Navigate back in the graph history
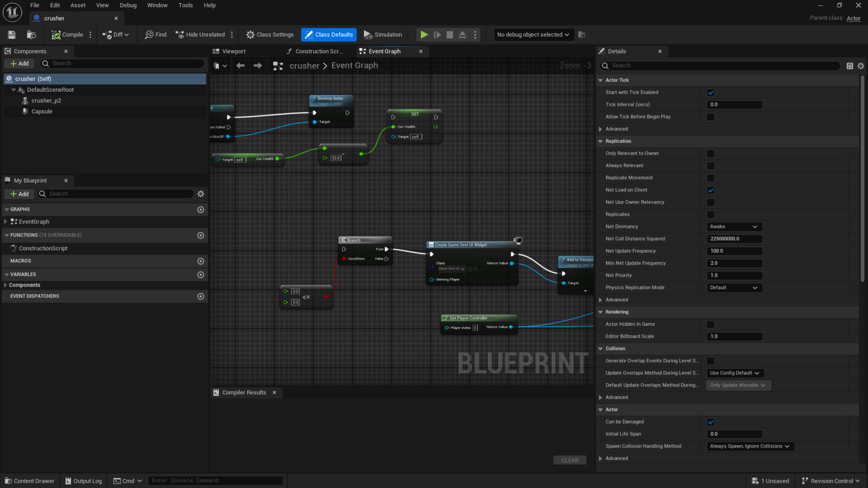Viewport: 868px width, 488px height. [240, 66]
